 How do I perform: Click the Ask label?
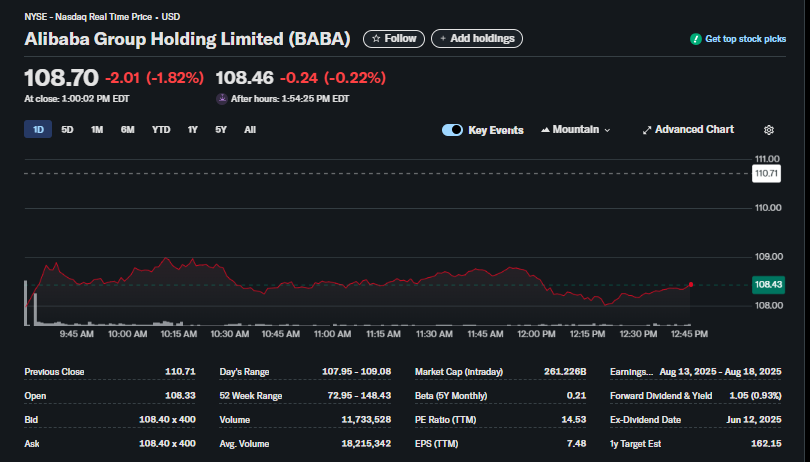point(32,444)
